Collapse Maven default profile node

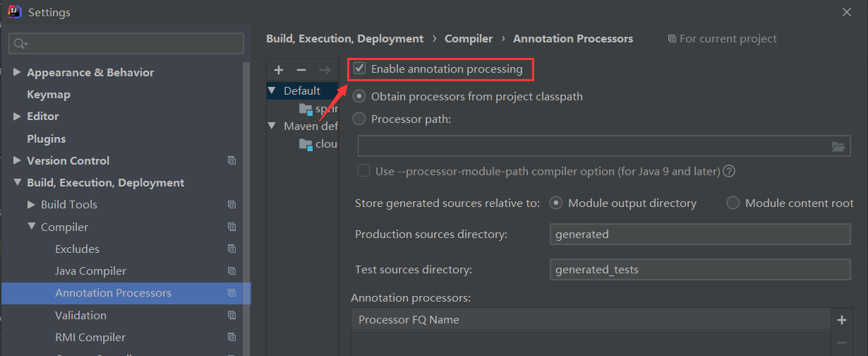(273, 126)
